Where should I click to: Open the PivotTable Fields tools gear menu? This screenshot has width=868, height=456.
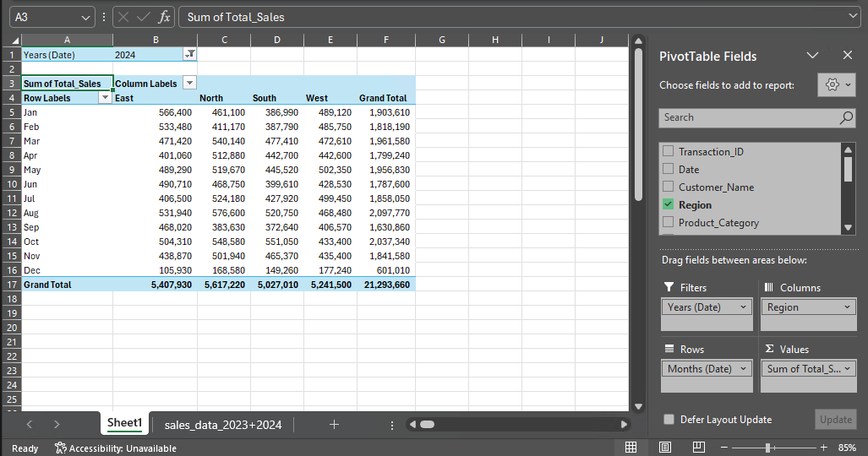pyautogui.click(x=836, y=85)
